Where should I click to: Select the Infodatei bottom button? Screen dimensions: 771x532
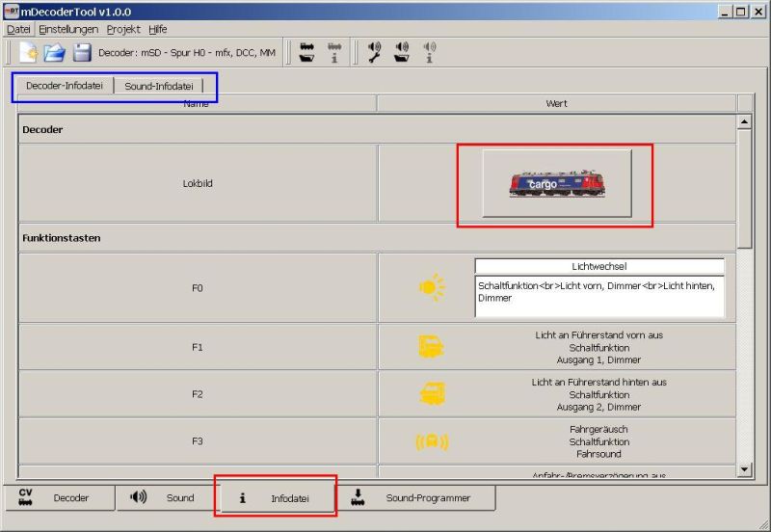click(x=276, y=498)
